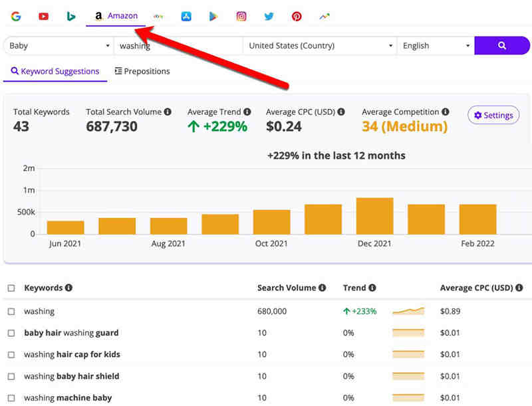Sort by the Trend column header
Viewport: 532px width, 406px height.
354,288
